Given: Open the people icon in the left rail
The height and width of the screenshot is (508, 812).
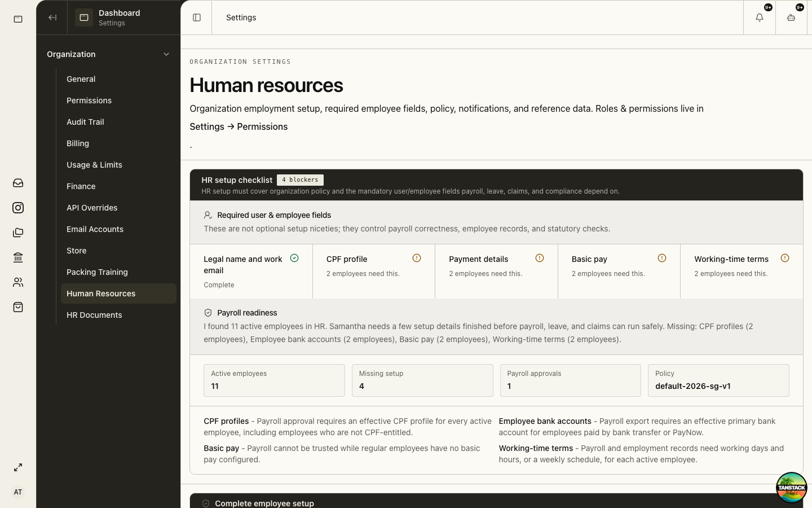Looking at the screenshot, I should 18,282.
